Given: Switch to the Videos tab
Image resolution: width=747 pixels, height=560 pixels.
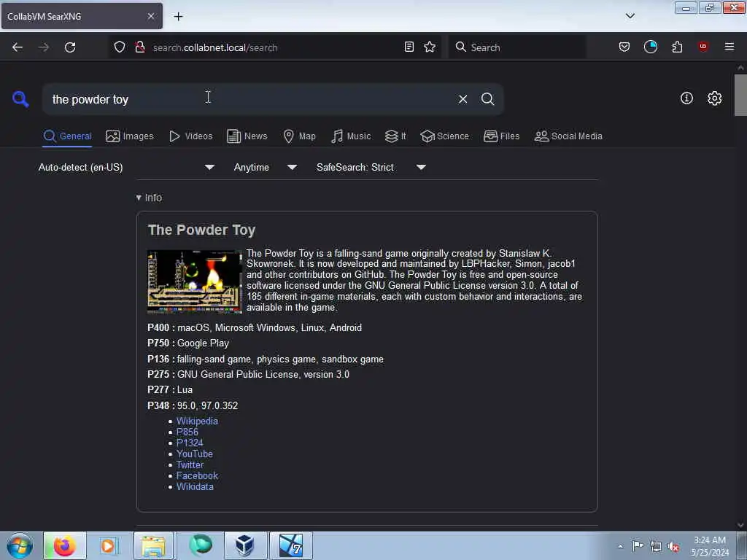Looking at the screenshot, I should click(190, 136).
